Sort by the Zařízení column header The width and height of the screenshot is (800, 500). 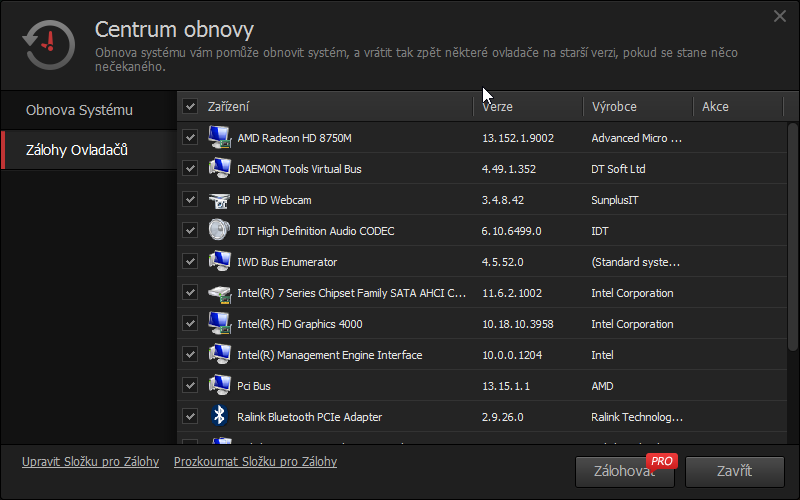pos(337,107)
